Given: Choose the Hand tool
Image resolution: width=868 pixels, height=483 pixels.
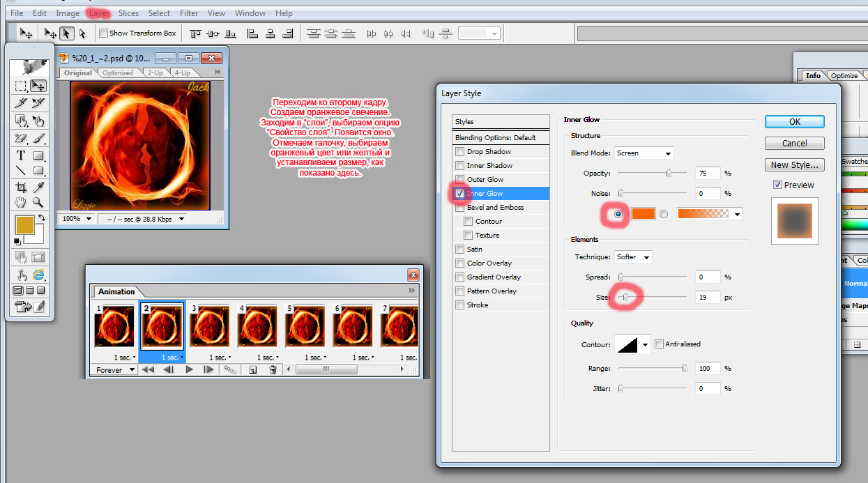Looking at the screenshot, I should coord(21,203).
